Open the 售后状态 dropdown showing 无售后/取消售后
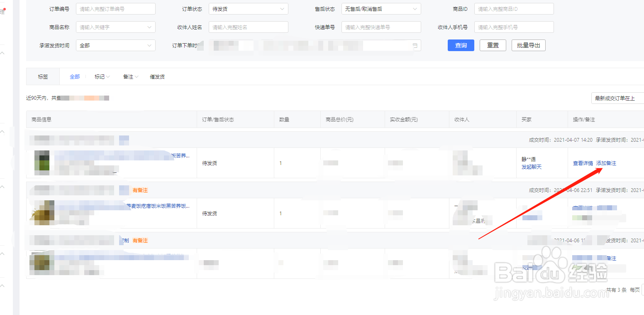 pos(381,8)
